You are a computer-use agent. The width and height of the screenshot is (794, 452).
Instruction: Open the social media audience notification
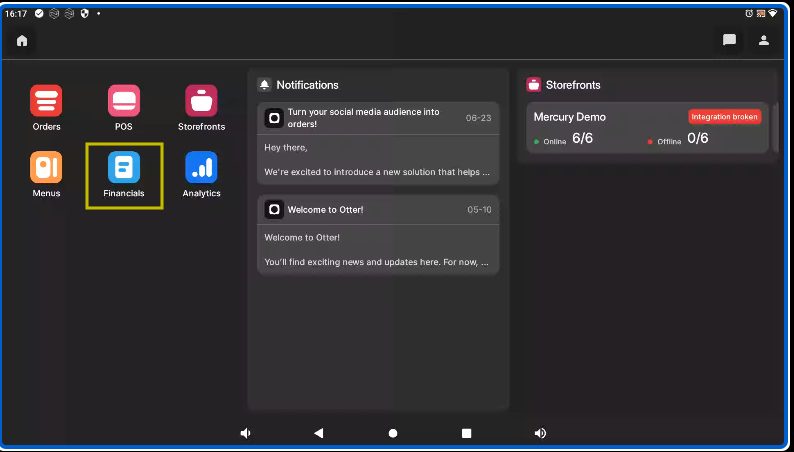(378, 144)
